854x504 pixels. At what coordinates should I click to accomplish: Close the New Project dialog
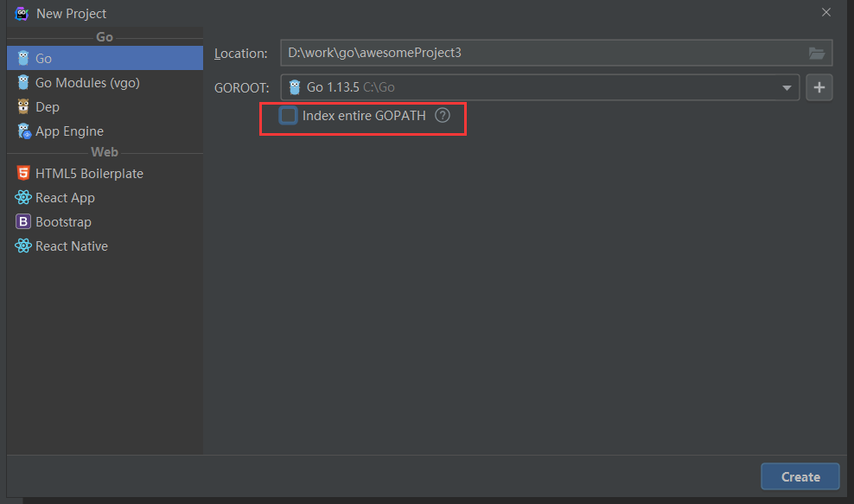(x=825, y=12)
